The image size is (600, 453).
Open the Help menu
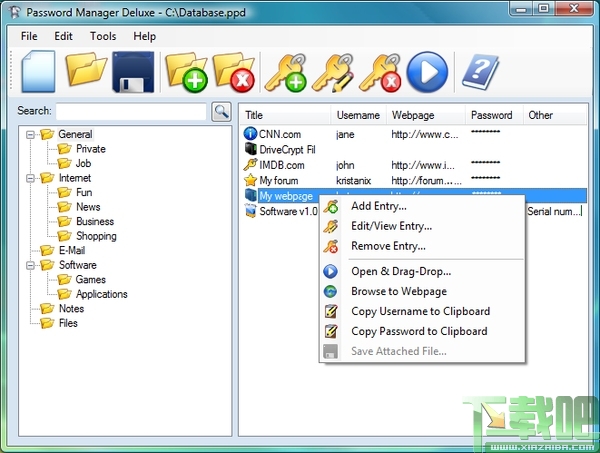[x=144, y=36]
